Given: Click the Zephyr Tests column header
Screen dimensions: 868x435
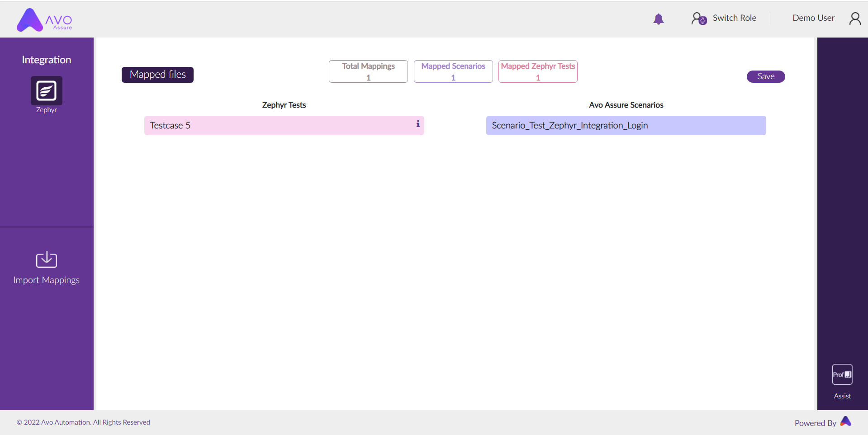Looking at the screenshot, I should pos(284,105).
